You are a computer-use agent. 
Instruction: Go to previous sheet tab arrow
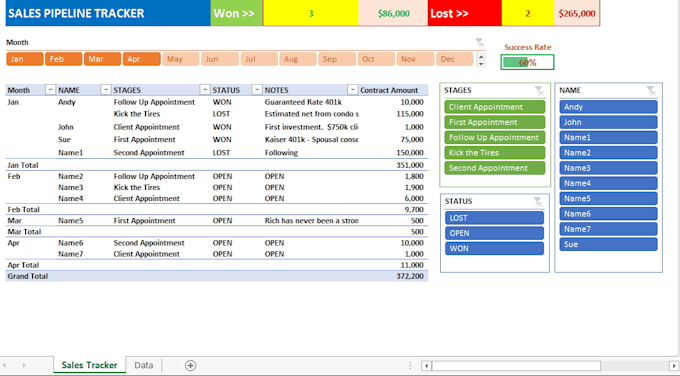pos(5,366)
